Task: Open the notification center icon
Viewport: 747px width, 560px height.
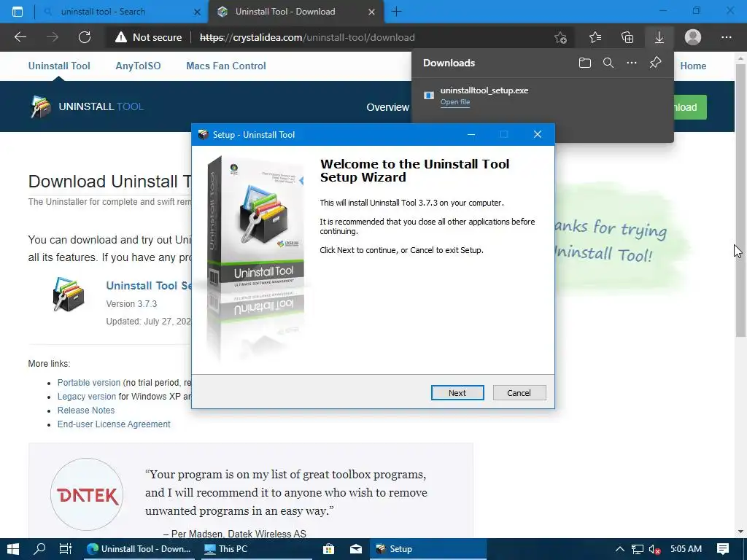Action: tap(723, 549)
